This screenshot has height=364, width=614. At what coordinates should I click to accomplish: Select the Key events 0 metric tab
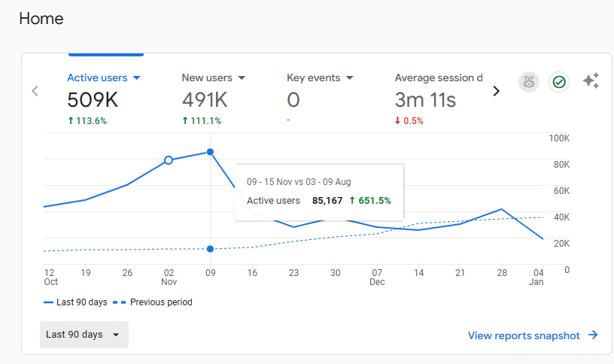[x=320, y=99]
